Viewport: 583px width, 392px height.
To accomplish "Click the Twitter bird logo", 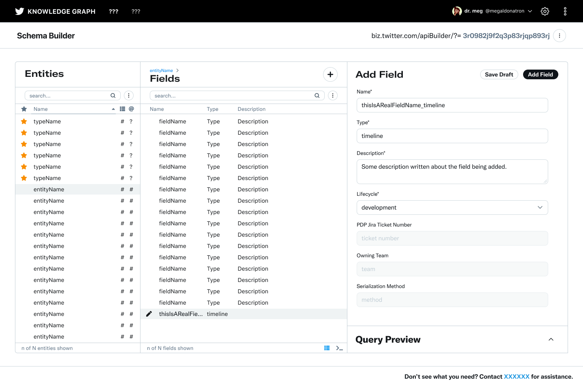I will click(x=19, y=11).
